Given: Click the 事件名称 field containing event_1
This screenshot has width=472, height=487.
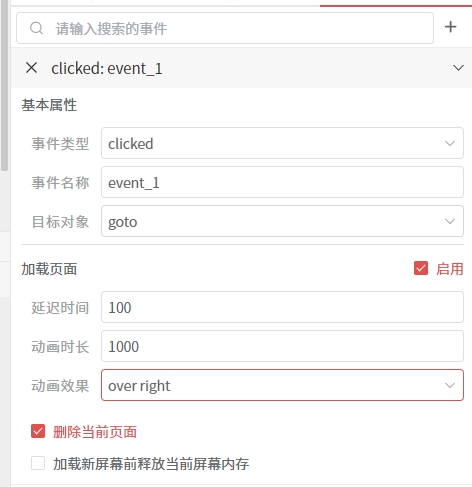Looking at the screenshot, I should [x=282, y=182].
